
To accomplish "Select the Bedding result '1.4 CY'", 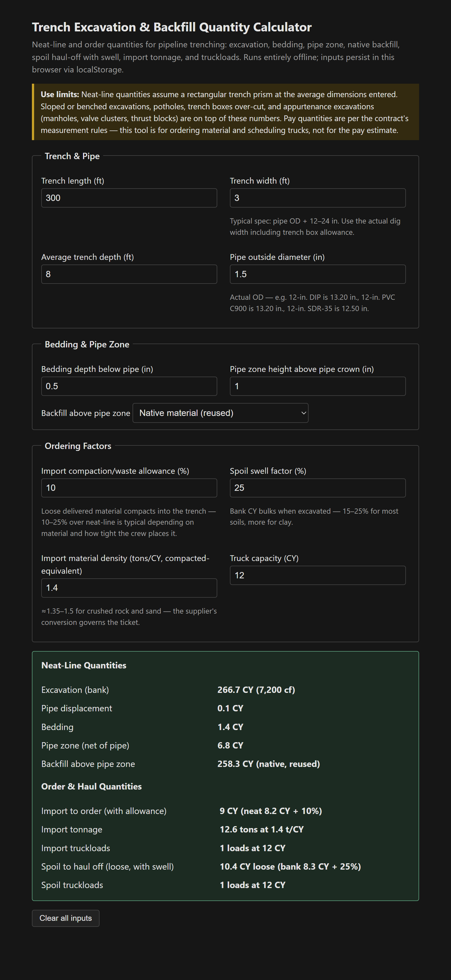I will point(230,727).
